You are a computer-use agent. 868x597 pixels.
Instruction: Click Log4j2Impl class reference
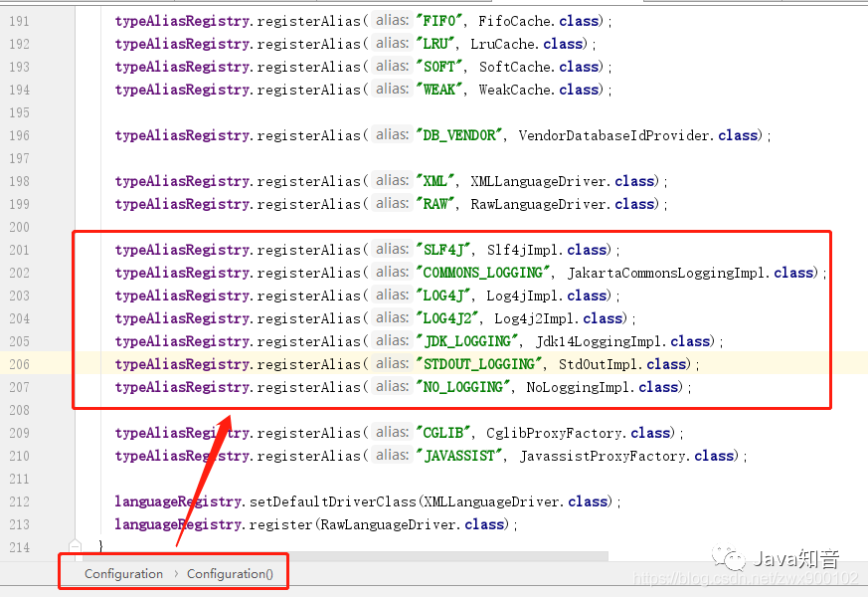534,318
